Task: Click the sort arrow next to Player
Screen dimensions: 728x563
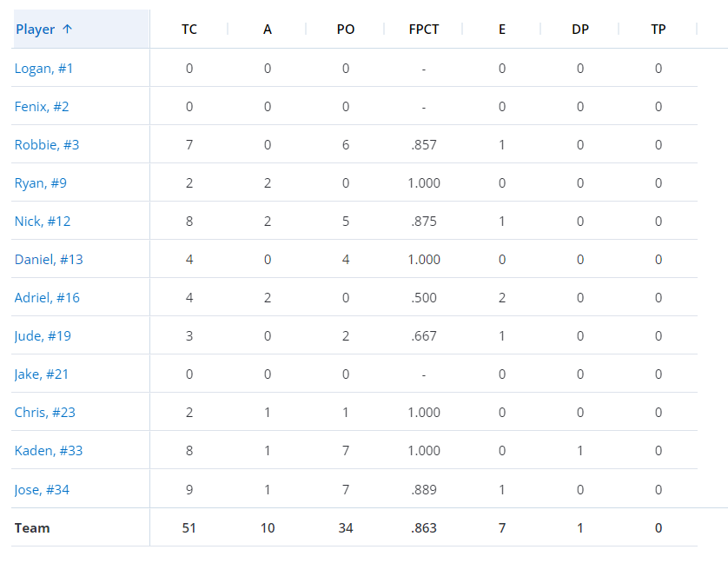Action: point(67,30)
